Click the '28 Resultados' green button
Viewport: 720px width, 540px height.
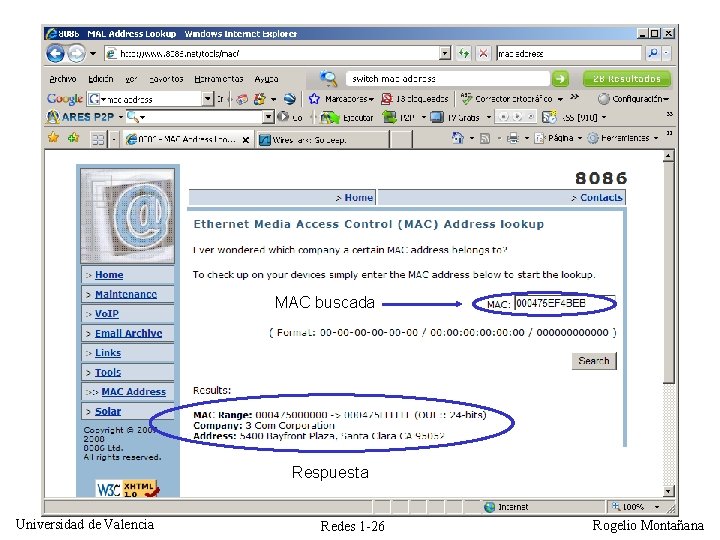627,79
